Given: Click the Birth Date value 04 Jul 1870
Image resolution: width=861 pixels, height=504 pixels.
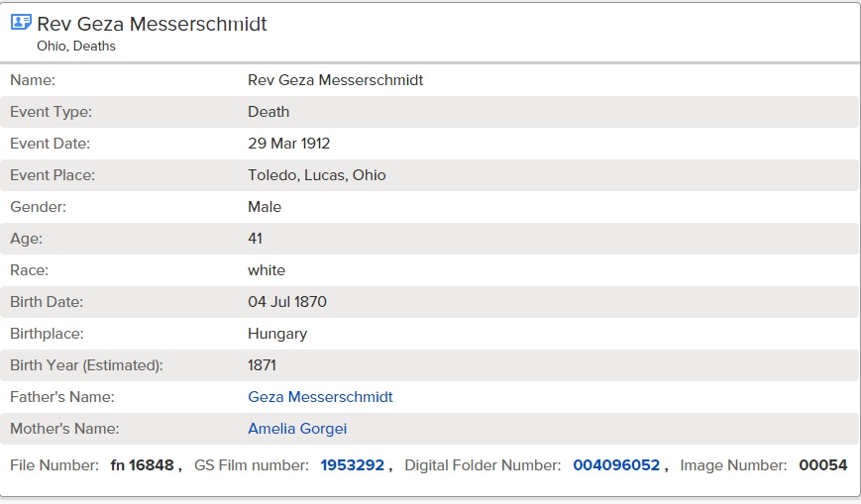Looking at the screenshot, I should click(x=287, y=302).
